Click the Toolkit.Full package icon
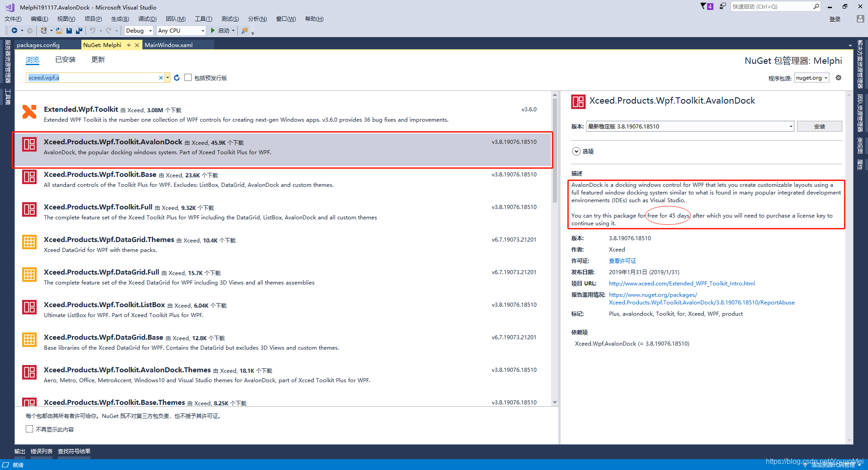 (29, 209)
